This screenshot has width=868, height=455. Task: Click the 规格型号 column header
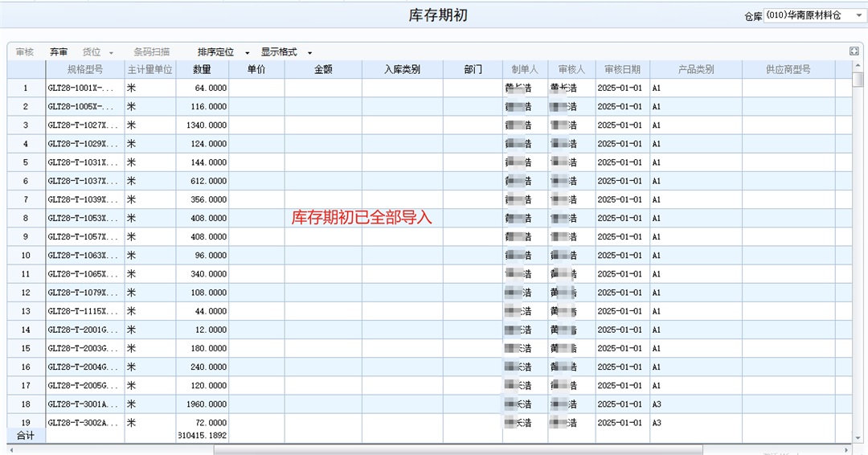pos(85,70)
